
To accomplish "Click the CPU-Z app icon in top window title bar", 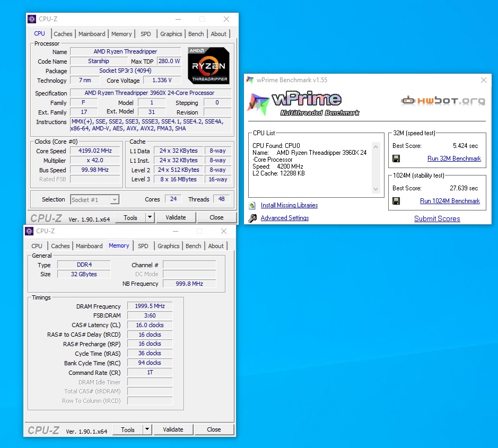I will [32, 19].
